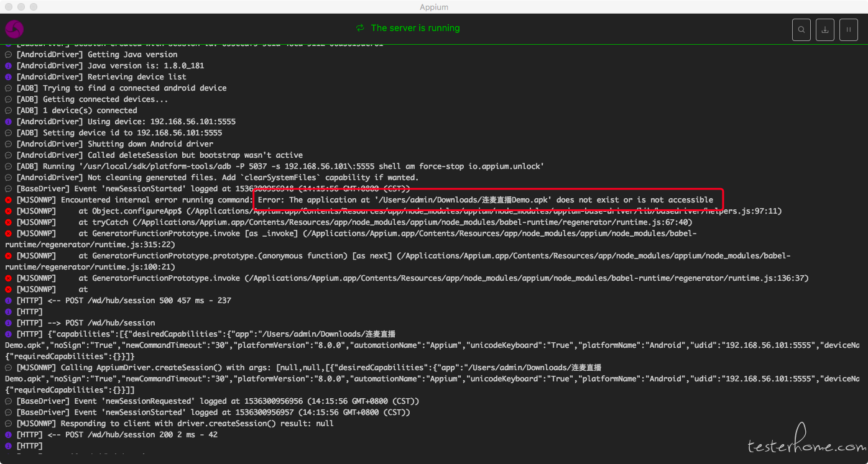Select "Trying to find a connected android device"
The image size is (868, 464).
(x=121, y=88)
